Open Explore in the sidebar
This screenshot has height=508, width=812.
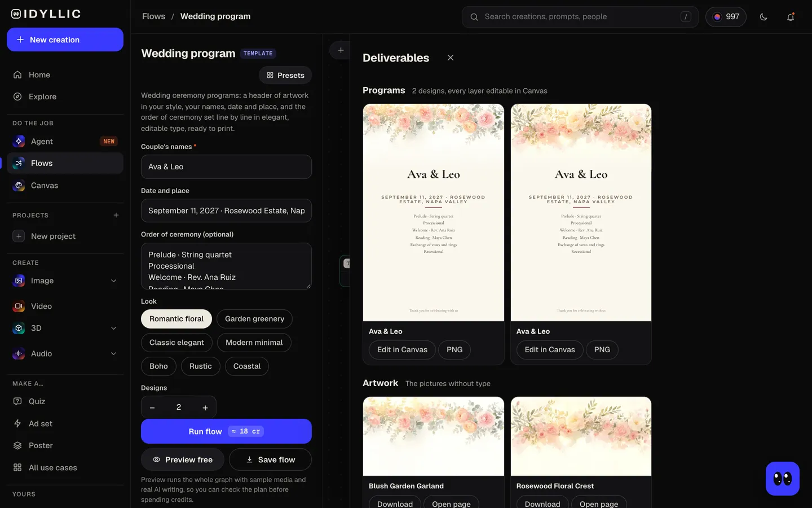pyautogui.click(x=65, y=97)
